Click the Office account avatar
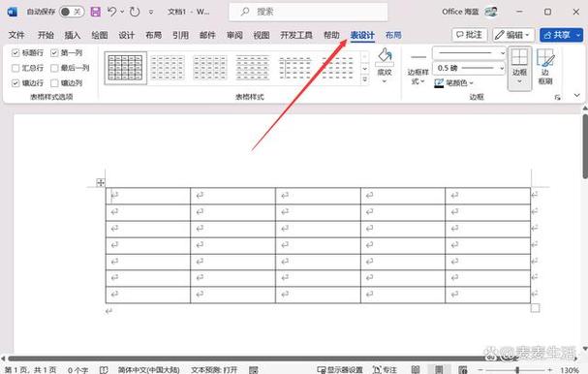This screenshot has height=374, width=588. pyautogui.click(x=491, y=12)
